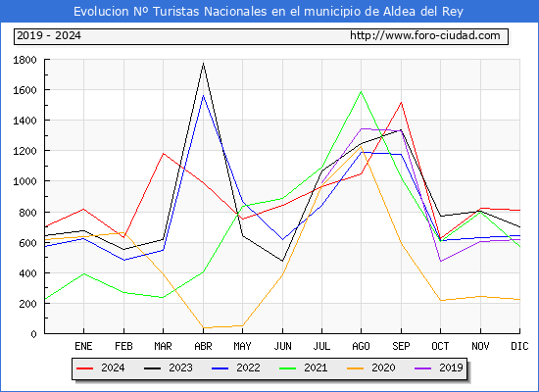Viewport: 539px width, 392px height.
Task: Click the chart title about Aldea del Rey
Action: point(269,12)
